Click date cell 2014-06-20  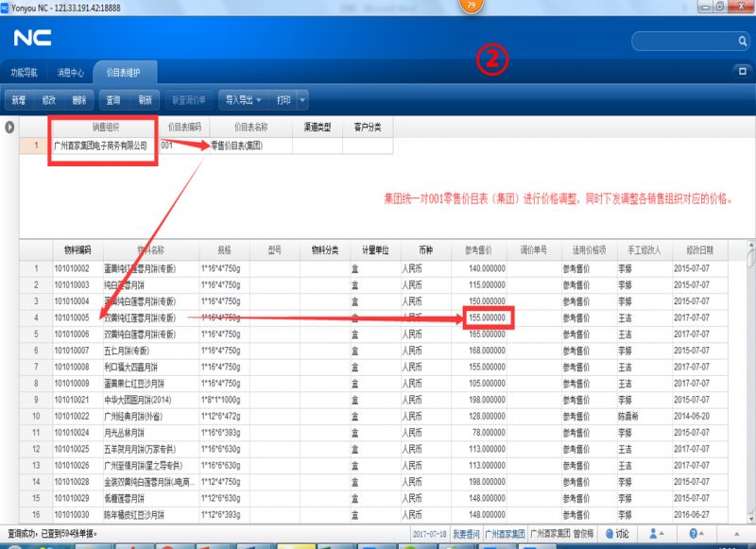699,416
